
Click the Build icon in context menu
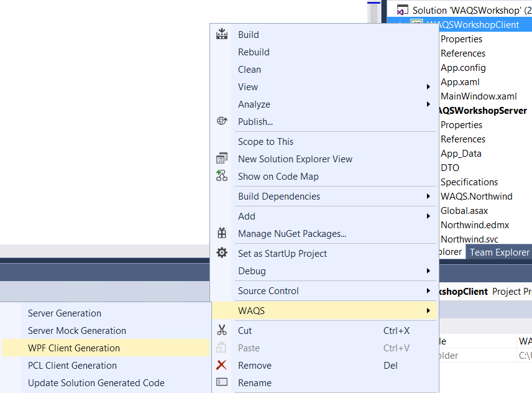(x=222, y=34)
